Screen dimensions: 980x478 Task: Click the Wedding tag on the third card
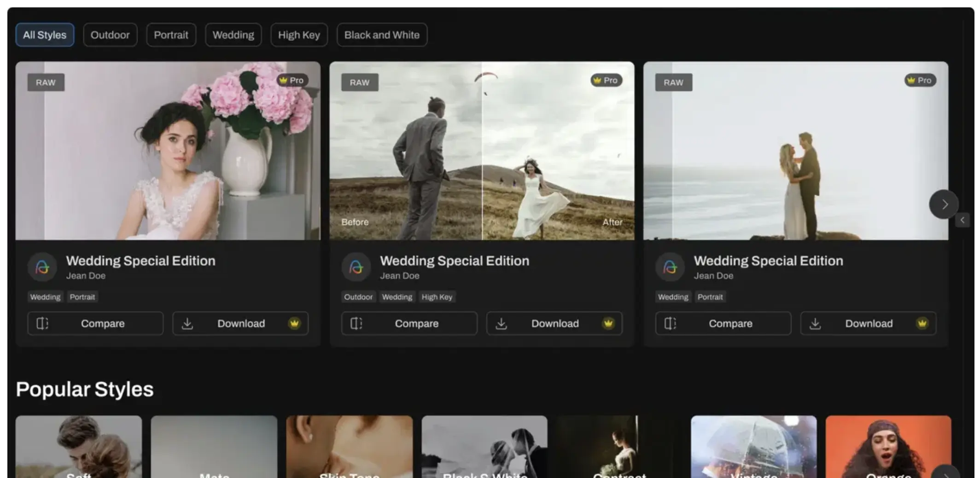673,297
